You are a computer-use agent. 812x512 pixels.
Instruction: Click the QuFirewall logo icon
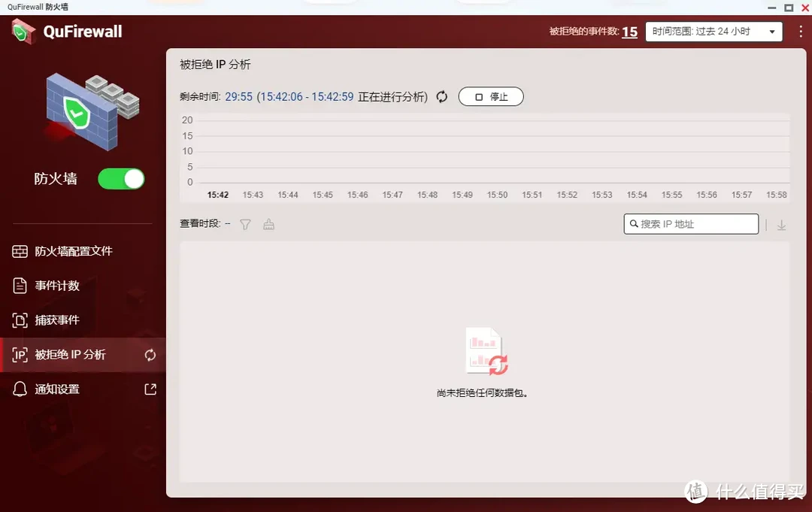pyautogui.click(x=23, y=32)
